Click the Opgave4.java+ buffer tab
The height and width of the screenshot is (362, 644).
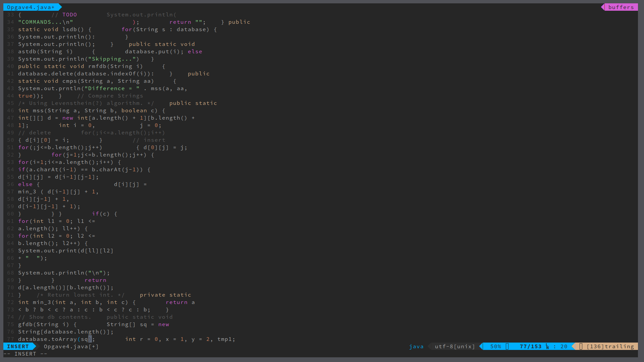(31, 7)
